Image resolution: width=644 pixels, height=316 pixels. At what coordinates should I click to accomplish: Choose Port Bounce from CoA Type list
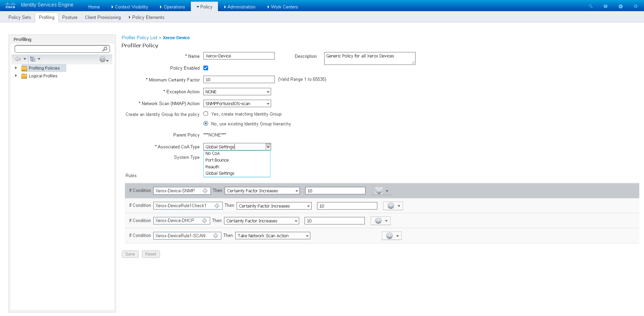point(217,160)
